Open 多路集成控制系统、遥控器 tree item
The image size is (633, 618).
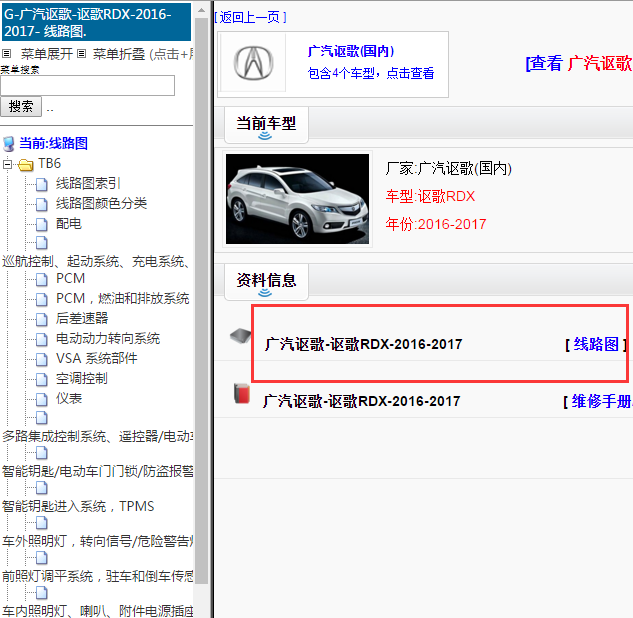click(97, 437)
